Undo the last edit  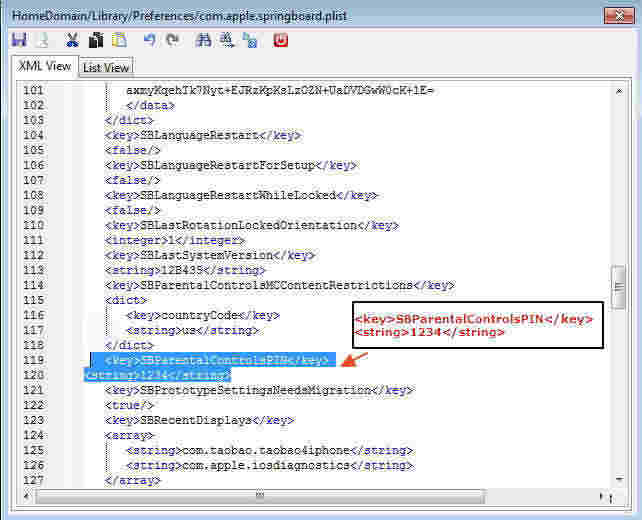(x=149, y=40)
